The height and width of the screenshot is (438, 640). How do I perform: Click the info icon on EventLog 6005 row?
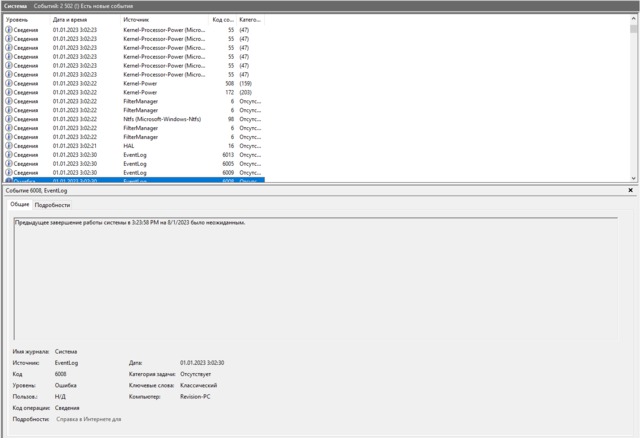[9, 164]
